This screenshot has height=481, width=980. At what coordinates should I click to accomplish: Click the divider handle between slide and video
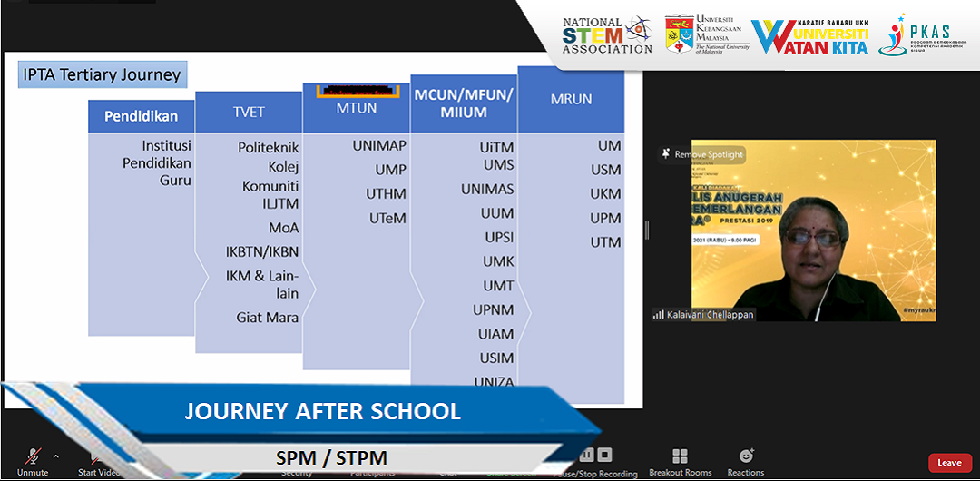(647, 230)
